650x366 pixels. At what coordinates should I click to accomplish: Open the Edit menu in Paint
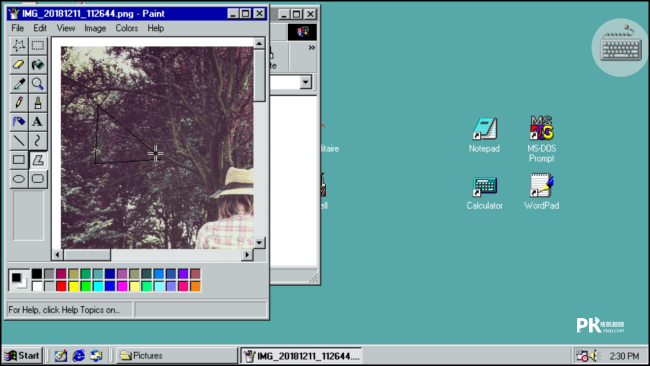click(40, 28)
